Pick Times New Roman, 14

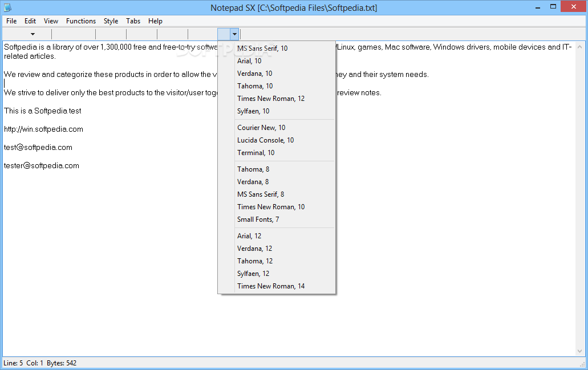pyautogui.click(x=277, y=286)
